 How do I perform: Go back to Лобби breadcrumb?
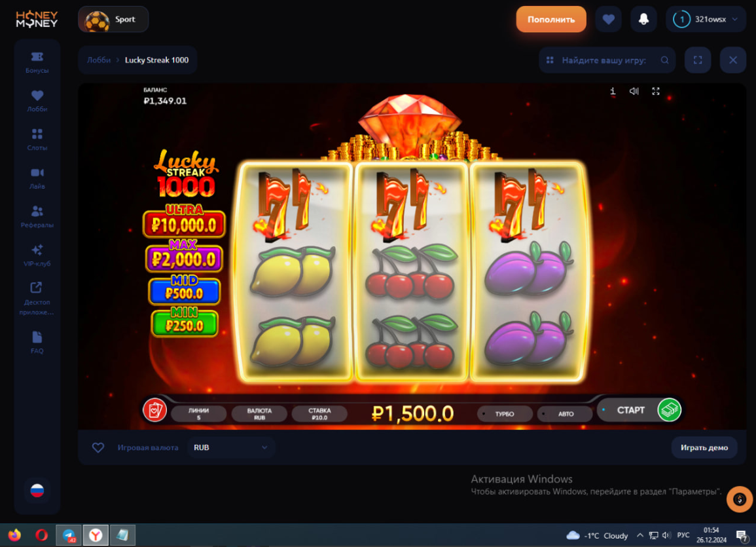99,60
